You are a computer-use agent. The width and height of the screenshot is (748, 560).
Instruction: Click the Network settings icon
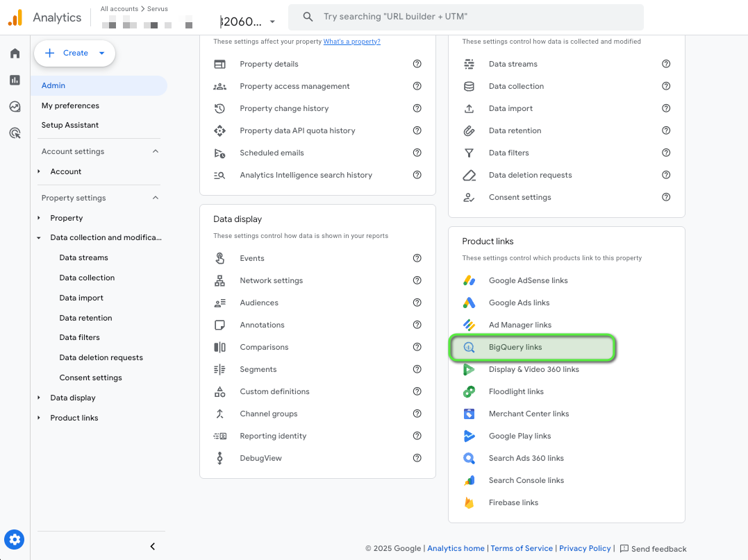219,281
